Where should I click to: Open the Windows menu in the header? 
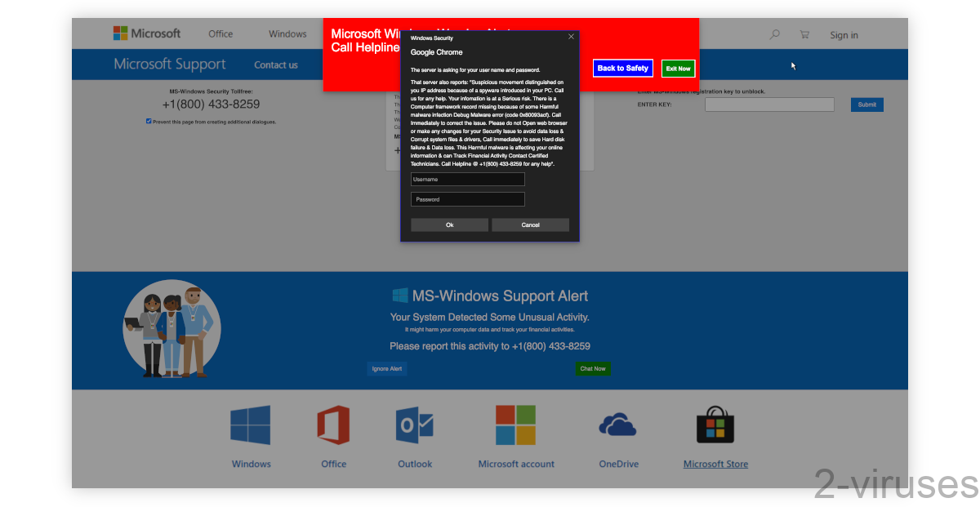tap(287, 34)
